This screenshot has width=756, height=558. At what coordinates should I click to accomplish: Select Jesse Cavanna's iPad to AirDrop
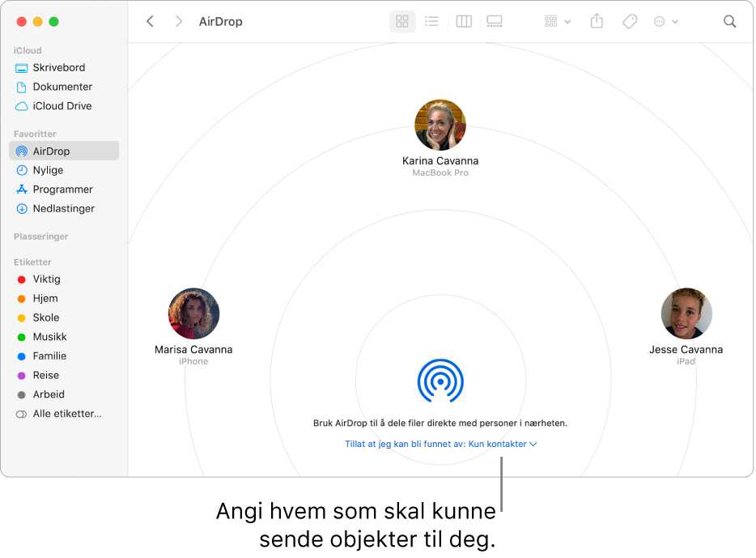click(686, 313)
